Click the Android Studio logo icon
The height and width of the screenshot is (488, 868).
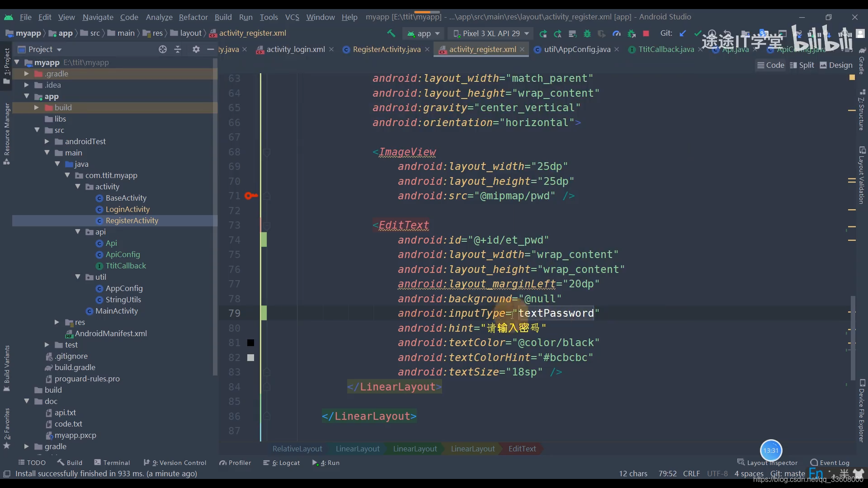[x=9, y=17]
